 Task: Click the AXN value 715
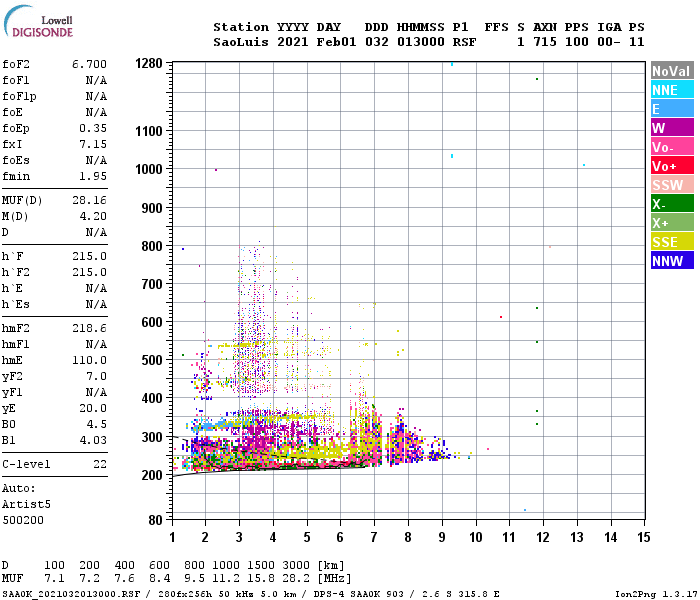click(545, 42)
